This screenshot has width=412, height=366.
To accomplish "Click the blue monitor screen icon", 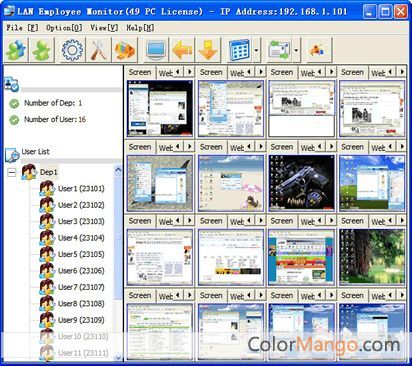I will point(156,50).
